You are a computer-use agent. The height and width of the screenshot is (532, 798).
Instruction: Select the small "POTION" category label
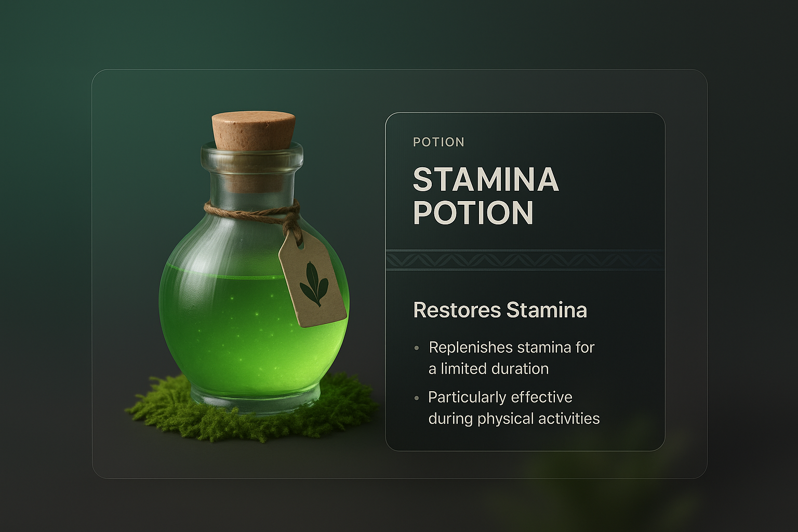(x=438, y=142)
